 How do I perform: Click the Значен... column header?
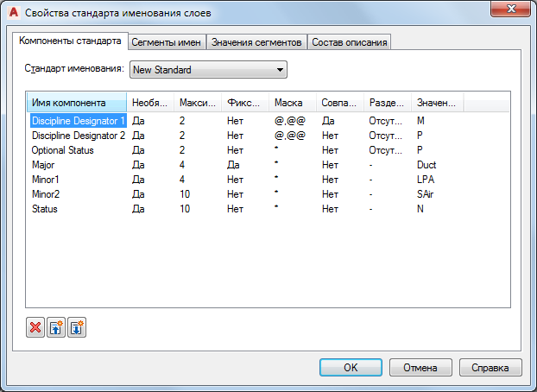pyautogui.click(x=438, y=103)
